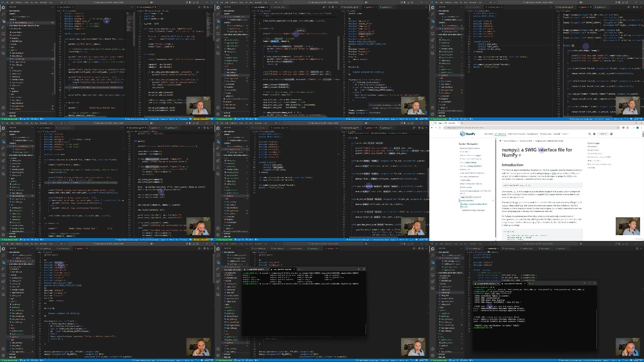Toggle light/dark theme on NumPy docs
644x362 pixels.
[x=594, y=134]
